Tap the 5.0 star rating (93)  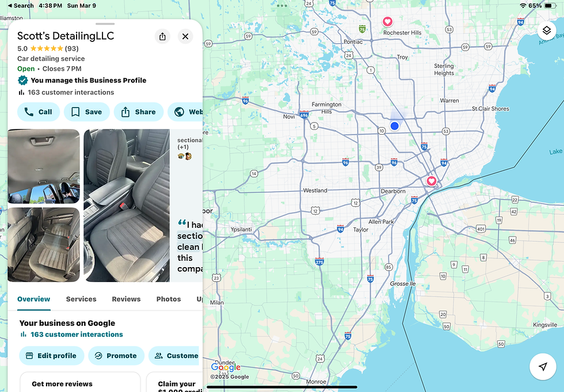48,48
